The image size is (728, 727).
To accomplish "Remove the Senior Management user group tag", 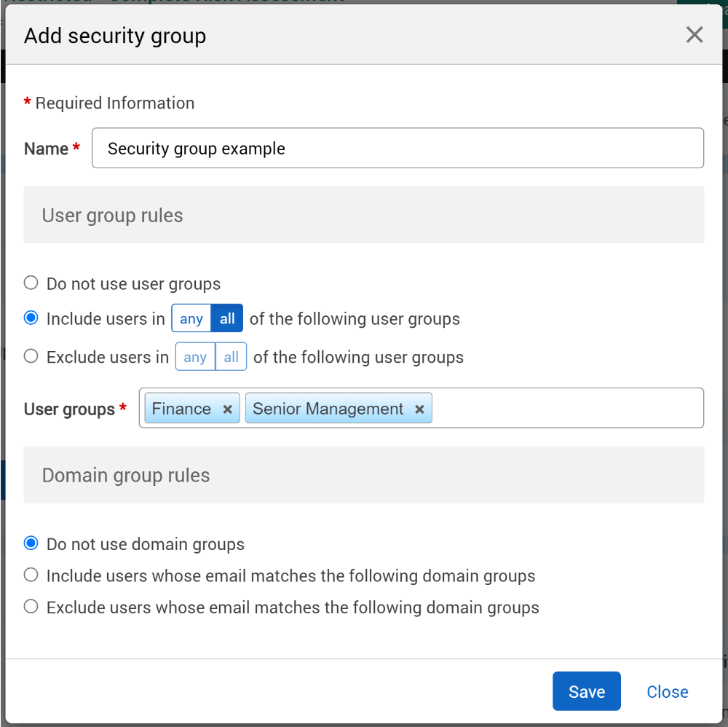I will tap(419, 409).
